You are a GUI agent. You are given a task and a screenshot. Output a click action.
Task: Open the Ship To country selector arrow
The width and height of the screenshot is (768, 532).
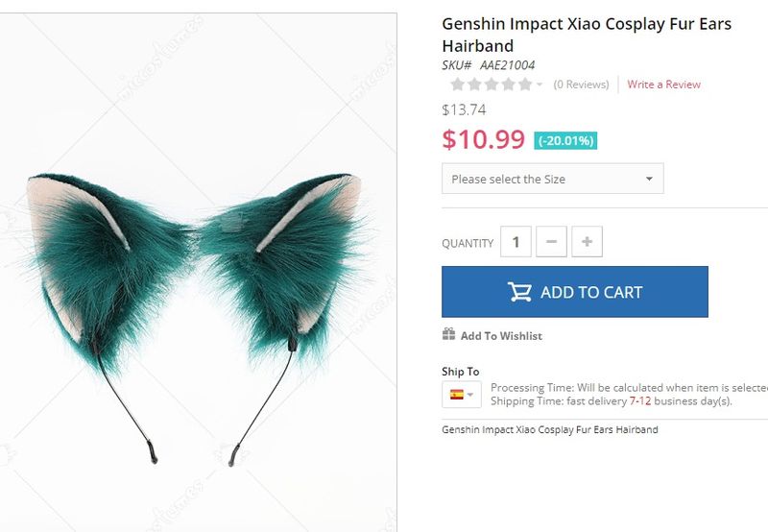[470, 395]
